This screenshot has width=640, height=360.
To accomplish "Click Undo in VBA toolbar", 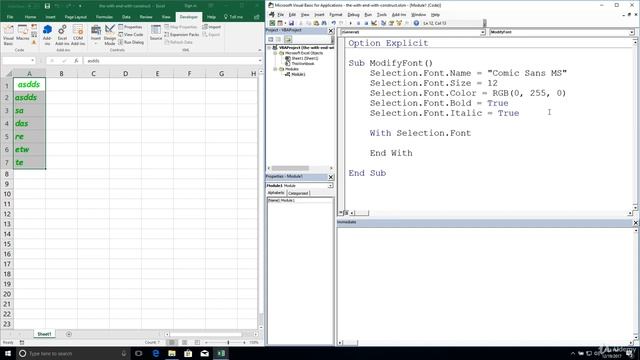I will click(333, 23).
